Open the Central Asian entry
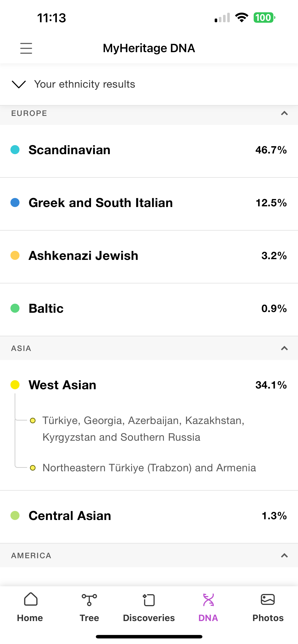 click(149, 516)
